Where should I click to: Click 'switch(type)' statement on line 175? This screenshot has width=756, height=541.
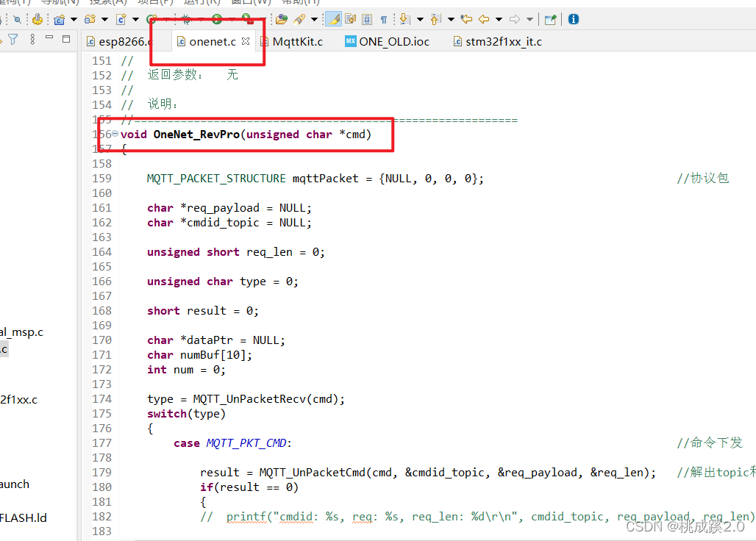[x=187, y=414]
